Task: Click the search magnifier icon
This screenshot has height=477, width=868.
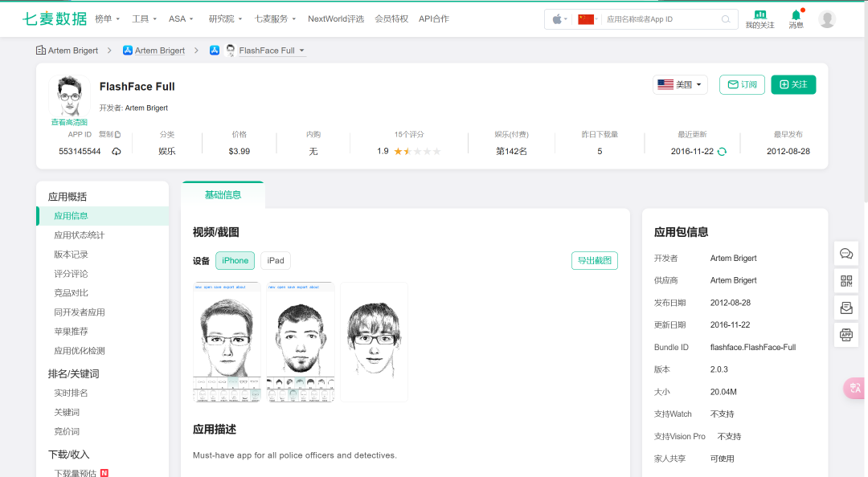Action: point(726,19)
